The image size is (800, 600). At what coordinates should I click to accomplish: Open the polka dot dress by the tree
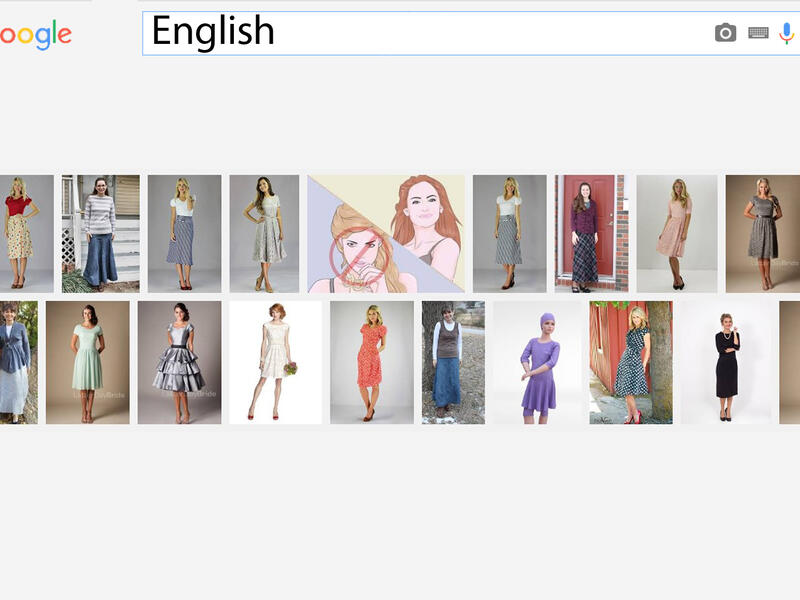(632, 360)
